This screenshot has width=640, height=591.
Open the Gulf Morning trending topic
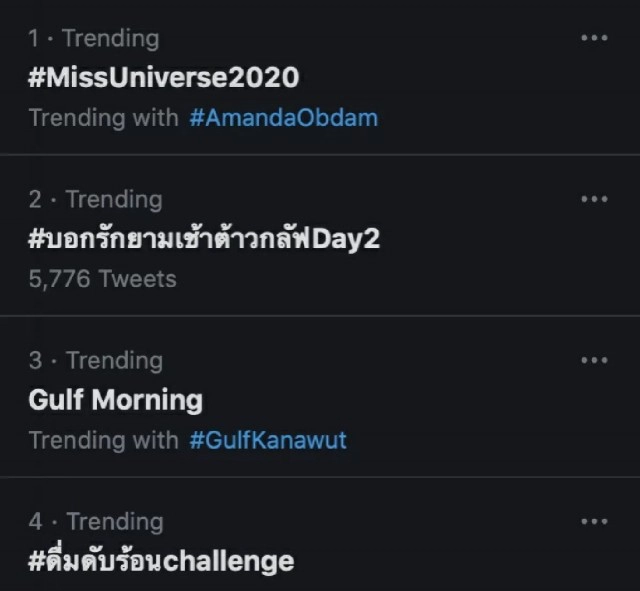116,400
